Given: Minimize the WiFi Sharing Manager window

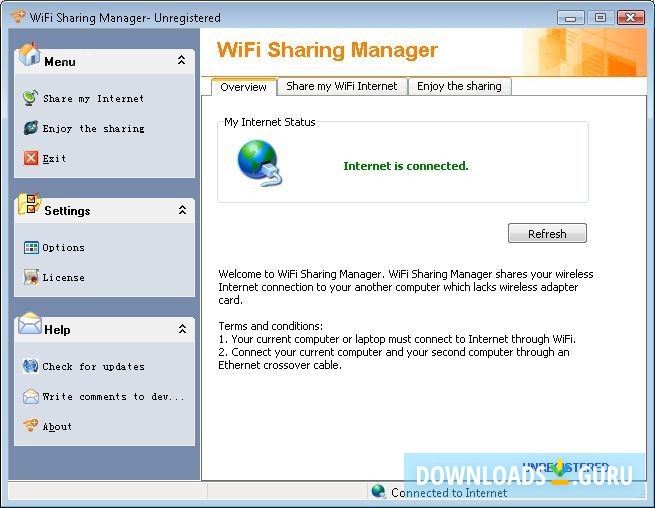Looking at the screenshot, I should pos(570,18).
